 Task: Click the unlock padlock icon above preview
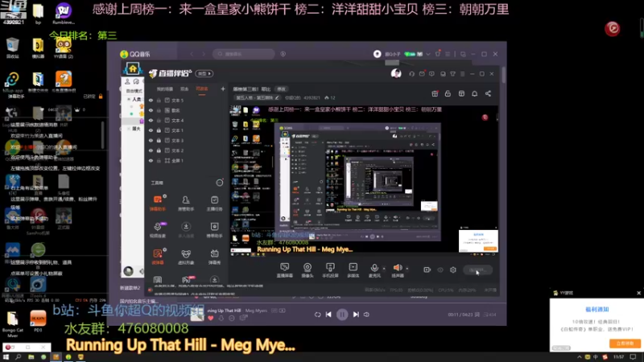click(x=448, y=93)
